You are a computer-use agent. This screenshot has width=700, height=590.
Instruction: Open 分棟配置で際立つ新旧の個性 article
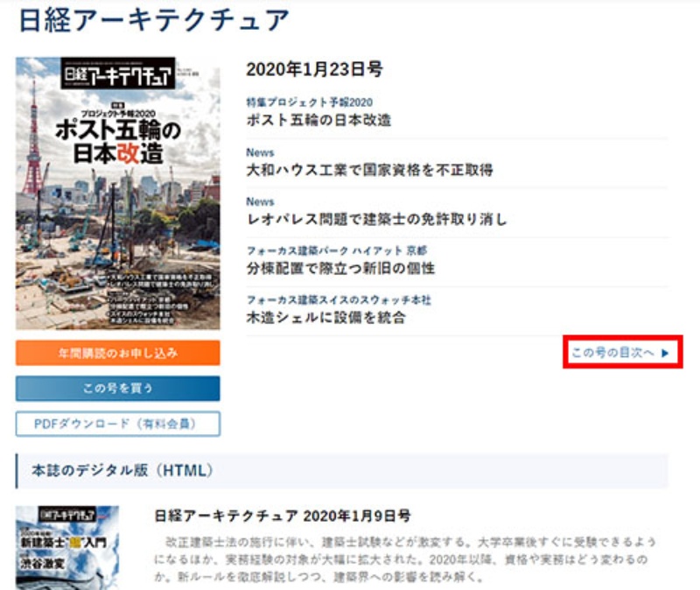(340, 268)
